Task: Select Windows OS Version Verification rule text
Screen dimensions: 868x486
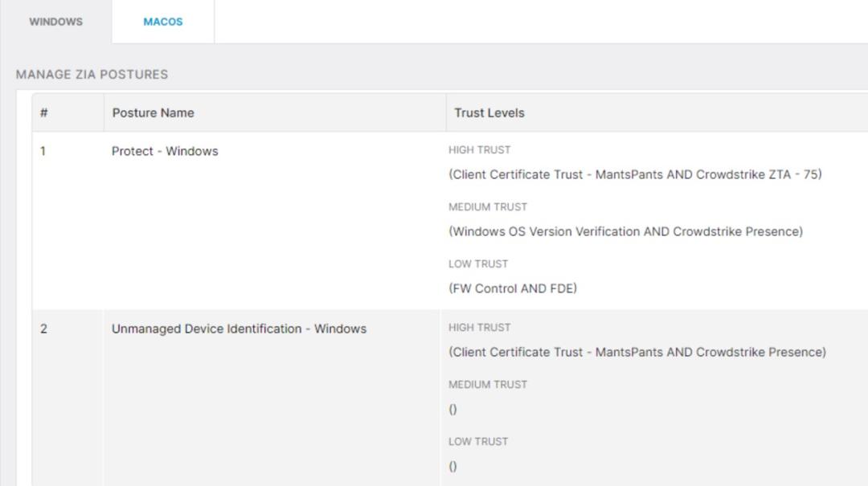Action: pos(545,231)
